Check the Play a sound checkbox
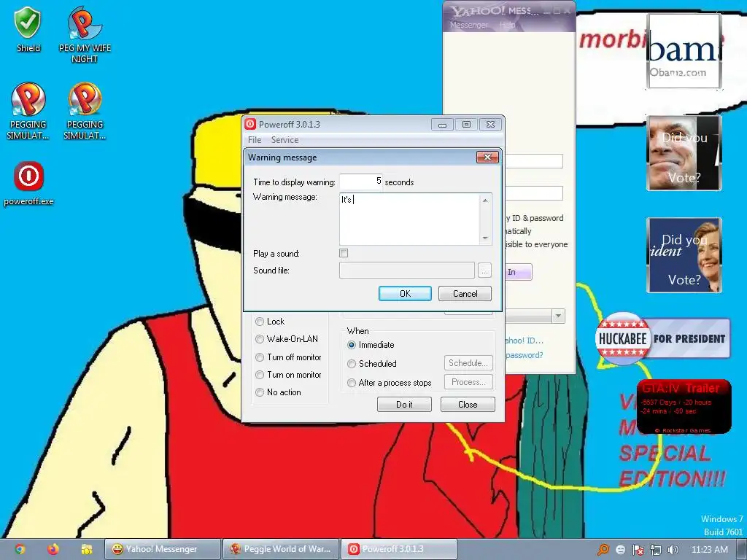This screenshot has width=747, height=560. point(344,253)
